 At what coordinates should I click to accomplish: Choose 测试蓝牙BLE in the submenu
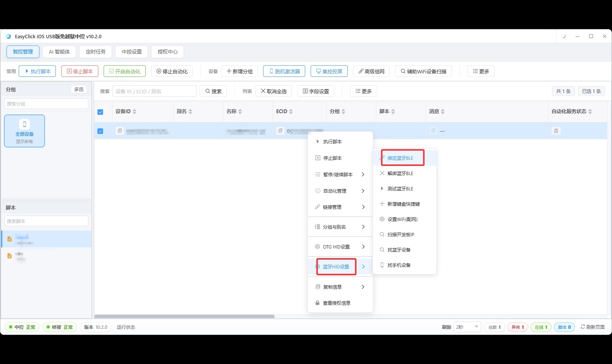[x=404, y=188]
